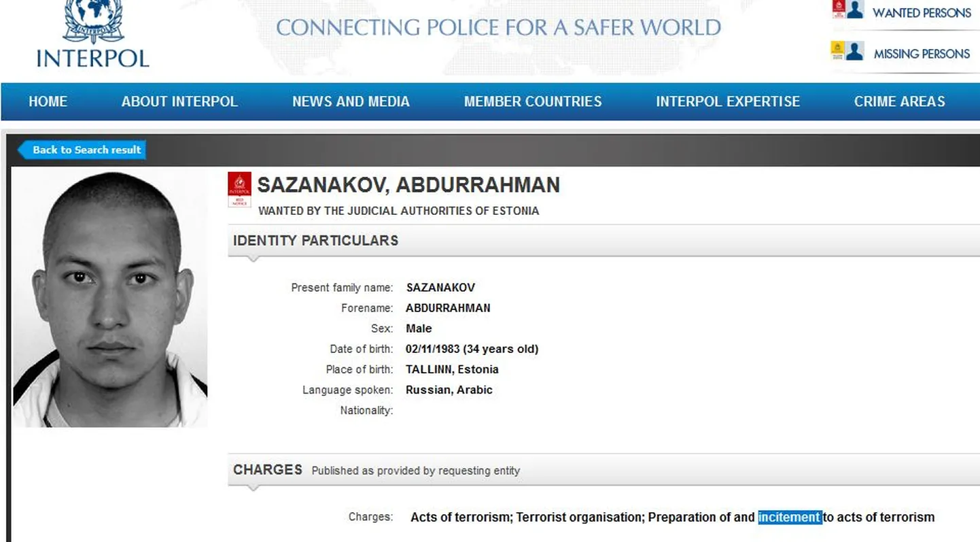Click the Back to Search result arrow button

(x=82, y=150)
